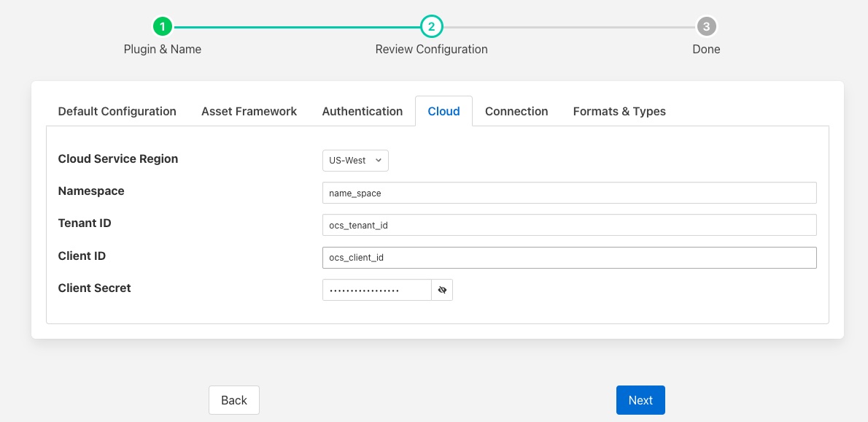Focus the Namespace input field
This screenshot has width=868, height=422.
click(x=569, y=193)
